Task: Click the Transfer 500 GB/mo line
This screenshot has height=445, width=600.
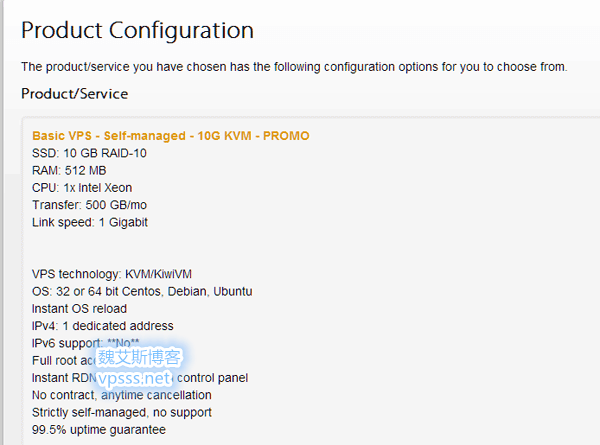Action: point(90,205)
